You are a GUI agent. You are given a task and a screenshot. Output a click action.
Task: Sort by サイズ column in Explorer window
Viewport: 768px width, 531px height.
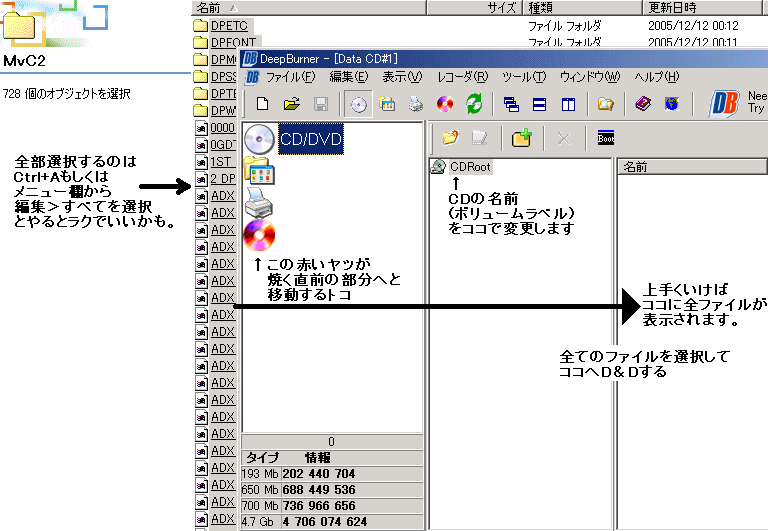click(x=474, y=7)
